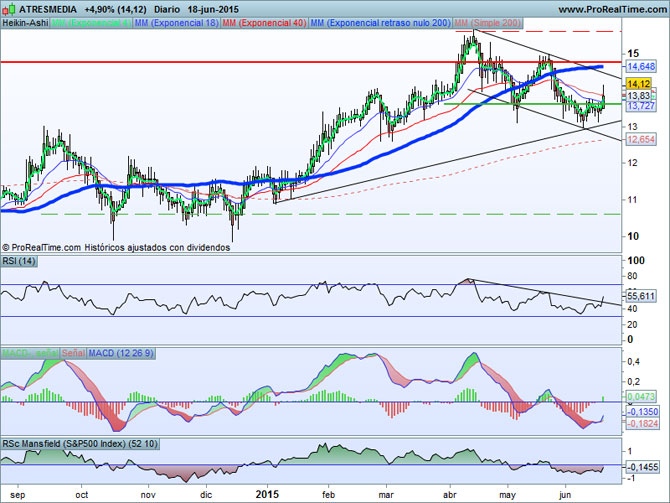Click the MM Exponencial 40 label
The height and width of the screenshot is (503, 670).
click(264, 23)
